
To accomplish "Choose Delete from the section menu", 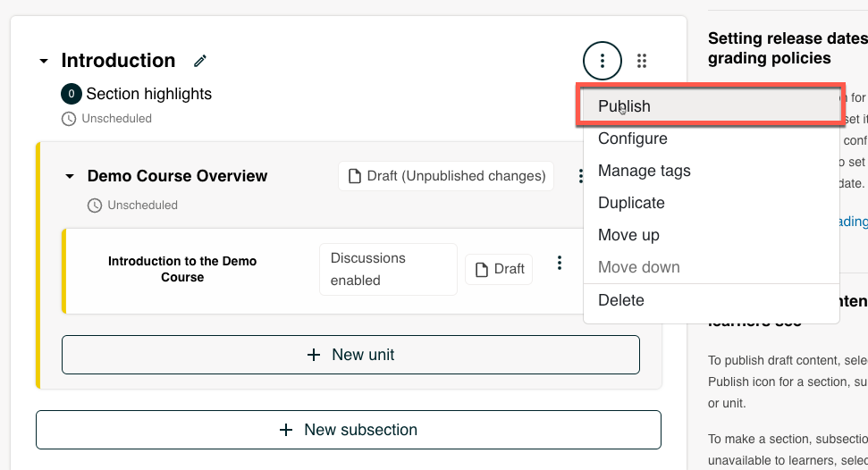I will pyautogui.click(x=620, y=300).
